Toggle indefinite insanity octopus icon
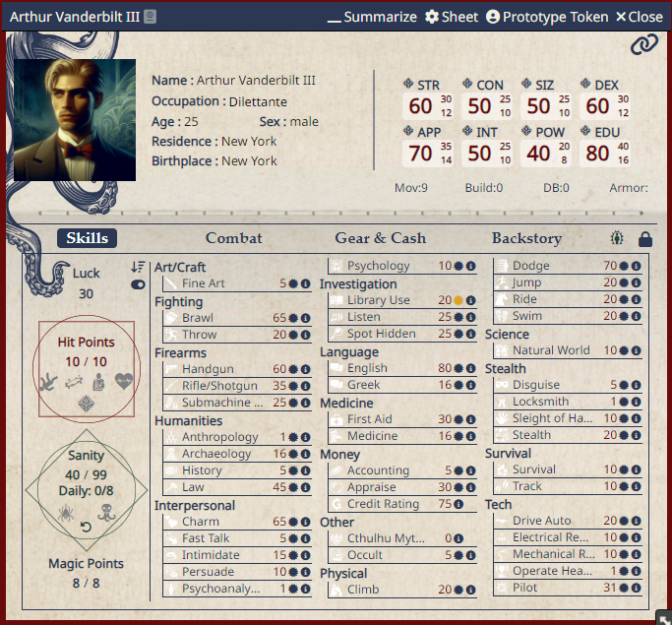The width and height of the screenshot is (672, 625). click(106, 513)
